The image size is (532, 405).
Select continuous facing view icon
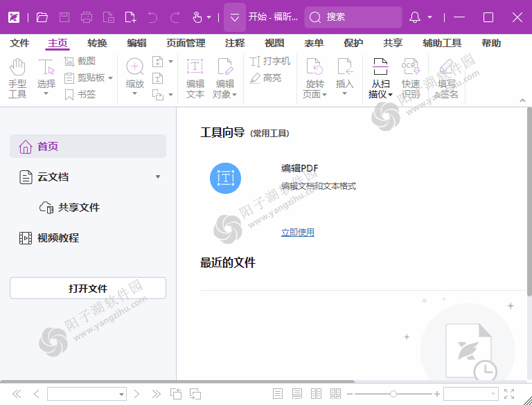point(335,394)
